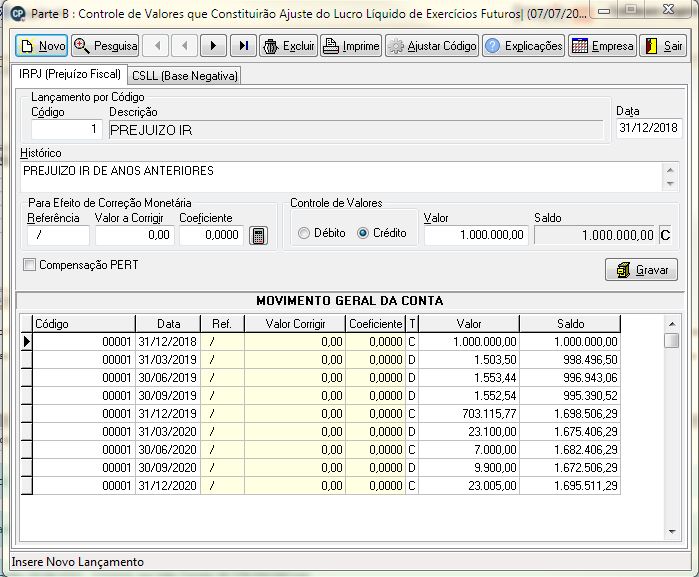The image size is (699, 577).
Task: Click the Imprime printer button
Action: [351, 46]
